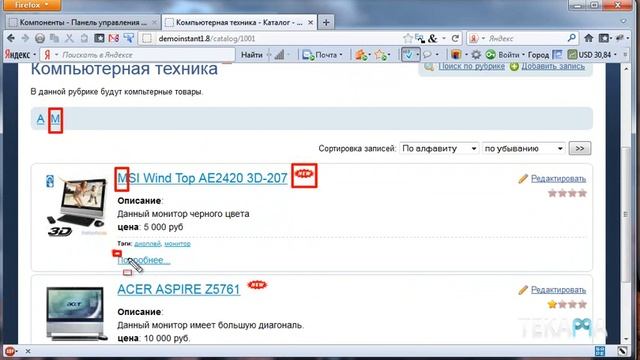Reload the page with the refresh icon
Screen dimensions: 640x360
coord(455,38)
